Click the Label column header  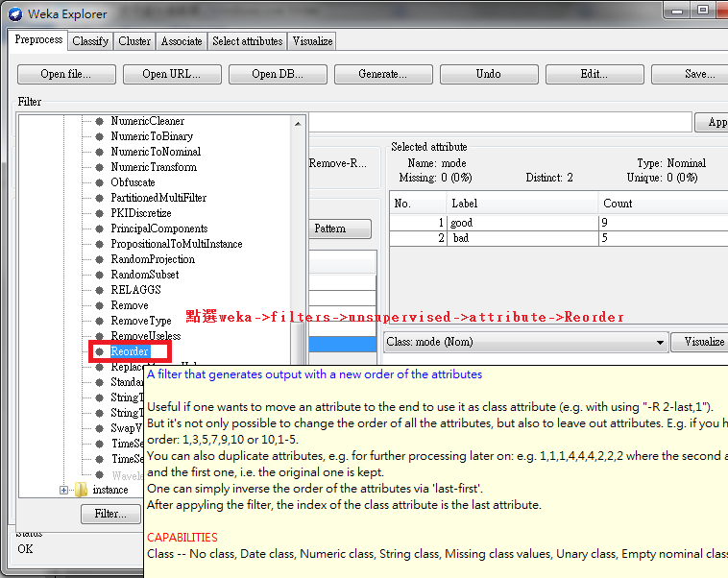click(x=522, y=204)
